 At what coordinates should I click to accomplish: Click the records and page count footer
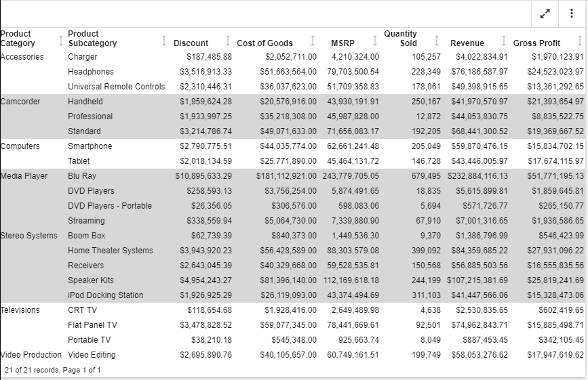click(53, 370)
